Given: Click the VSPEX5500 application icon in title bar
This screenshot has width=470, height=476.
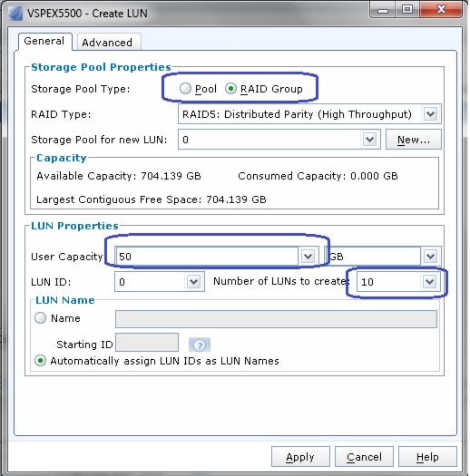Looking at the screenshot, I should click(x=15, y=14).
